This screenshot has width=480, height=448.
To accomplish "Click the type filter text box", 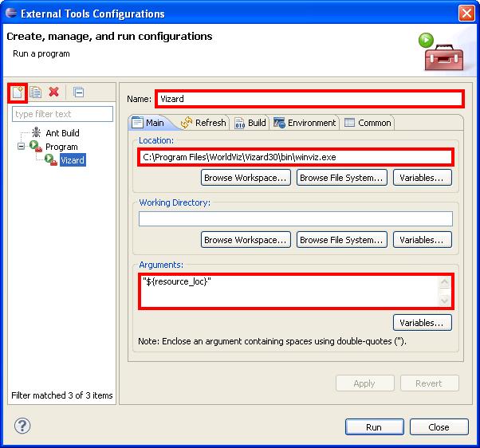I will click(62, 114).
